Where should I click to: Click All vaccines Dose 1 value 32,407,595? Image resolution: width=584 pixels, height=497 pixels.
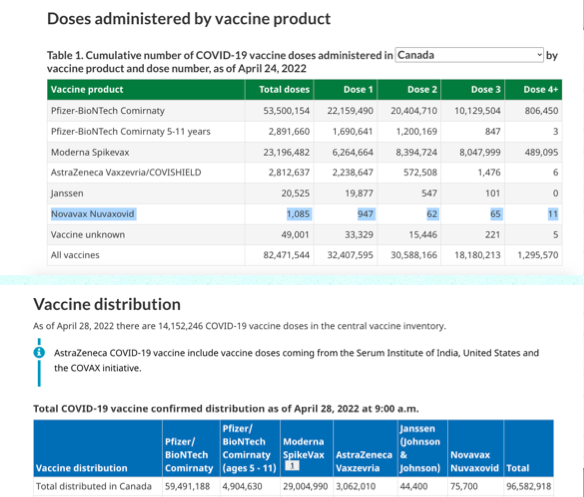click(350, 255)
